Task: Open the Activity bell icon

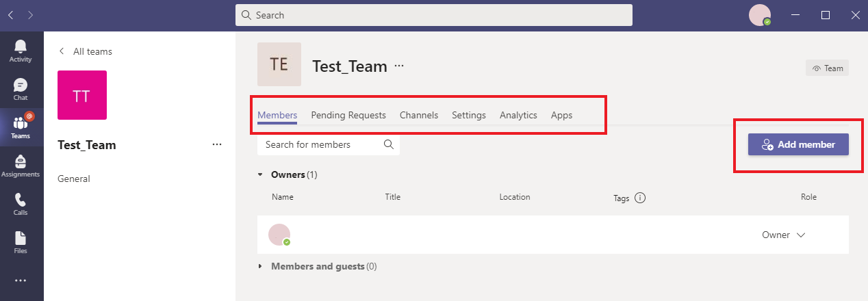Action: pyautogui.click(x=21, y=51)
